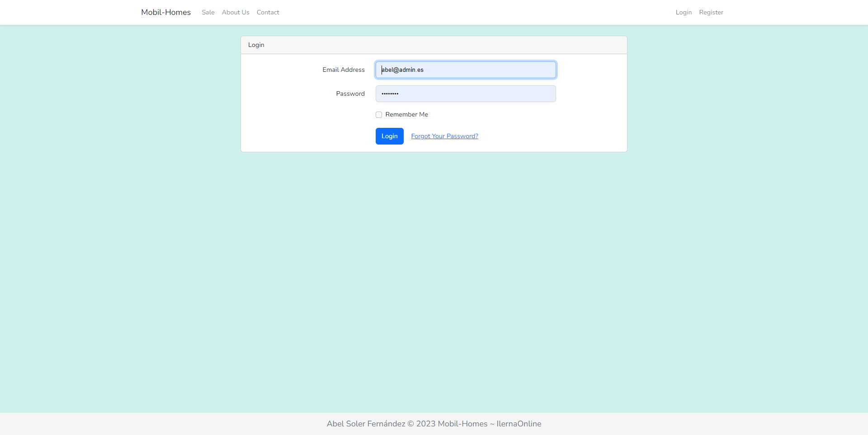Click the Email Address field label
The height and width of the screenshot is (435, 868).
[343, 70]
